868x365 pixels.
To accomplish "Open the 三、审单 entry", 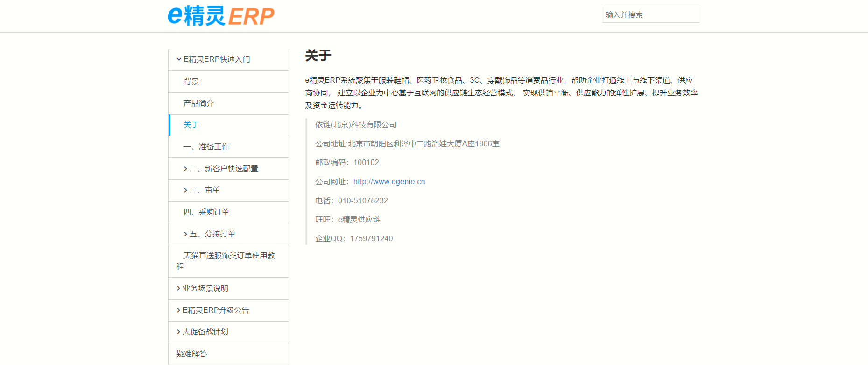I will [205, 190].
